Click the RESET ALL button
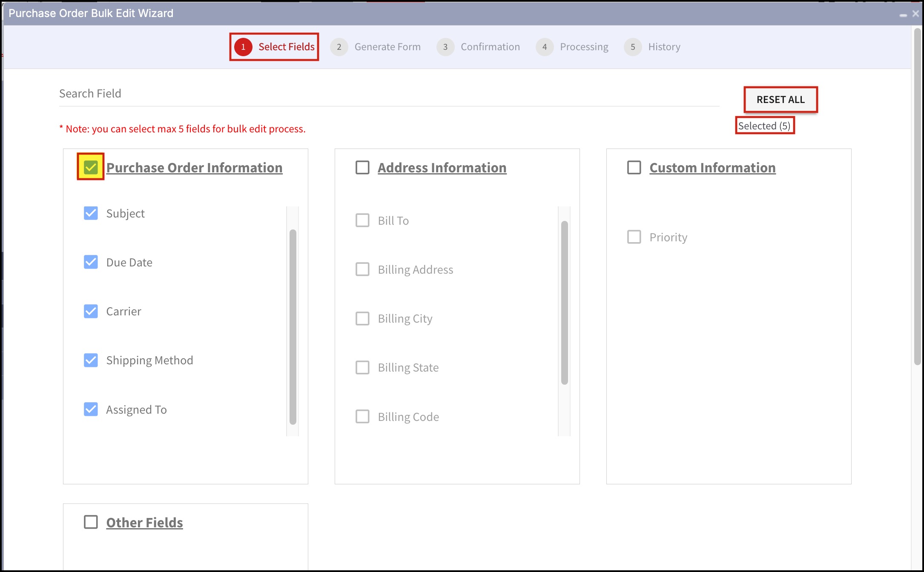The height and width of the screenshot is (572, 924). [x=781, y=100]
